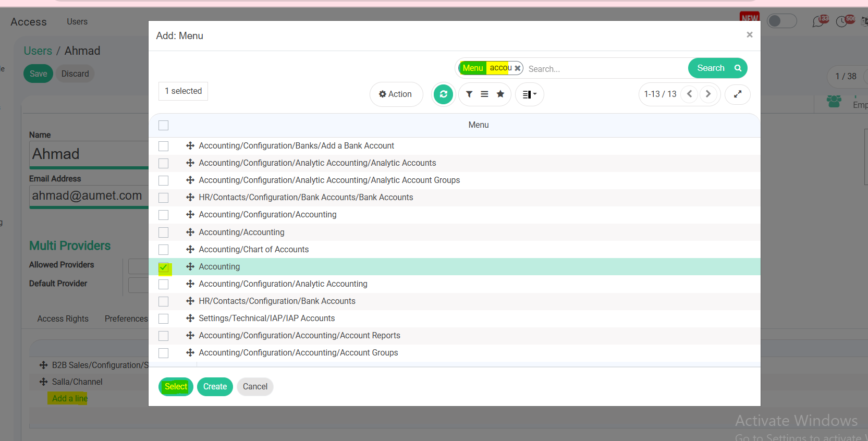
Task: Uncheck the selected Accounting row checkbox
Action: pos(164,267)
